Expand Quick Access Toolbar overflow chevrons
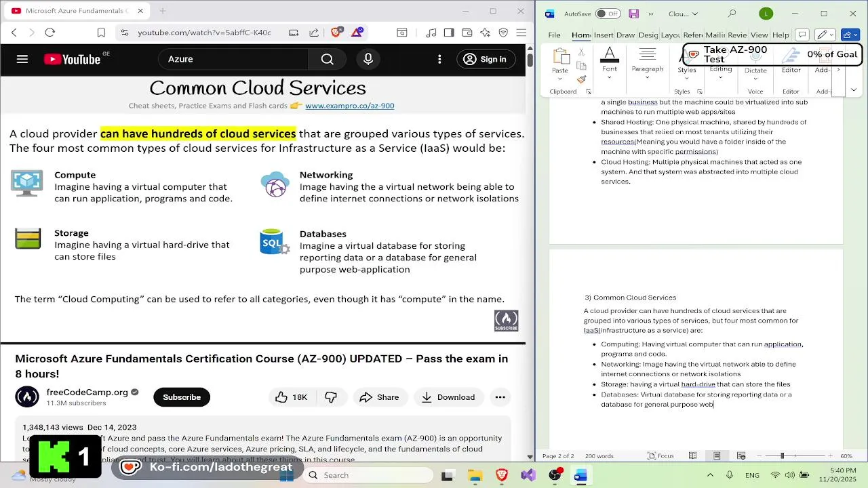Image resolution: width=868 pixels, height=488 pixels. (x=651, y=14)
